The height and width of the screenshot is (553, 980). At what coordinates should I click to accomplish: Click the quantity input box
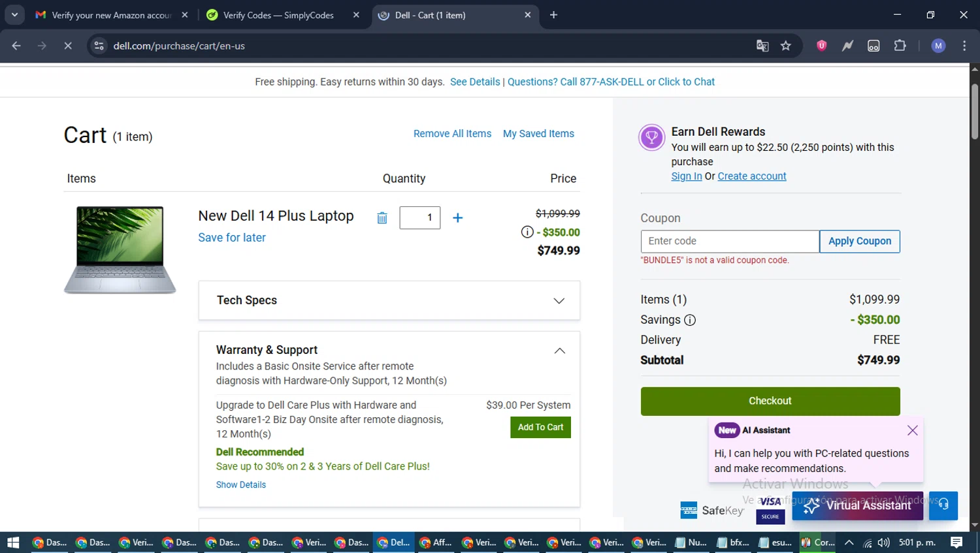(420, 217)
